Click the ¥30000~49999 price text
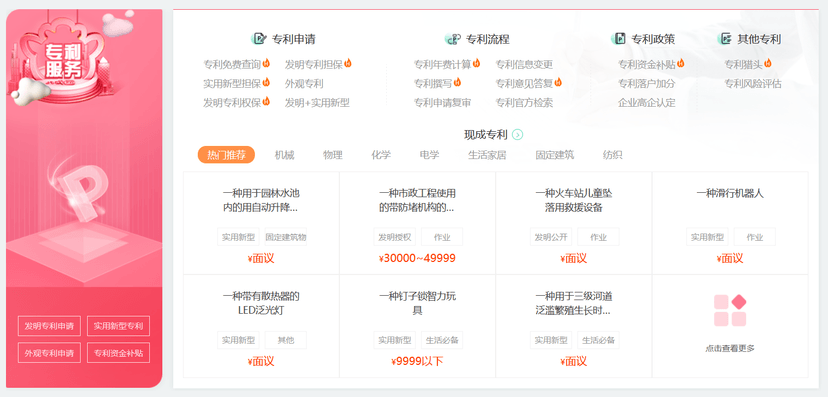This screenshot has height=397, width=828. 417,259
